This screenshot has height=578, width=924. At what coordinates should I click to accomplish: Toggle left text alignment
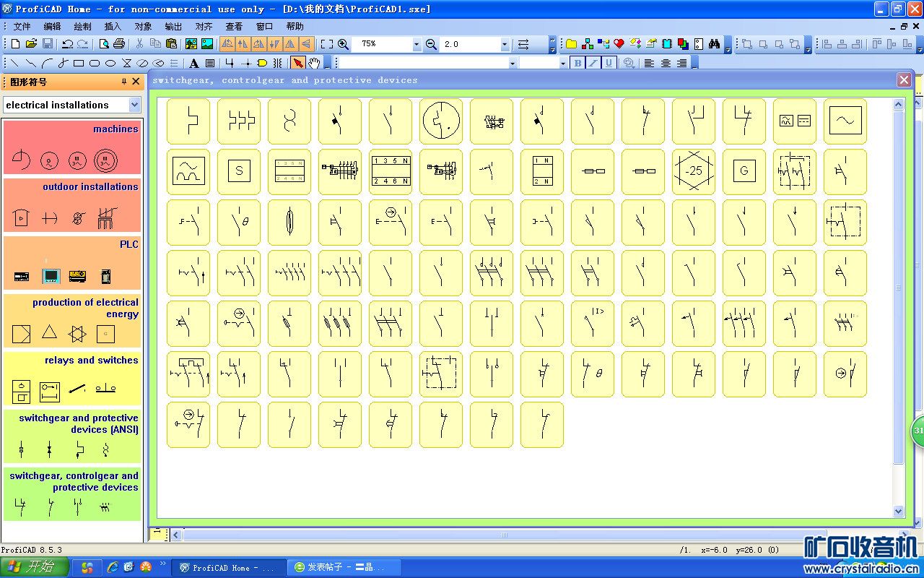[649, 63]
